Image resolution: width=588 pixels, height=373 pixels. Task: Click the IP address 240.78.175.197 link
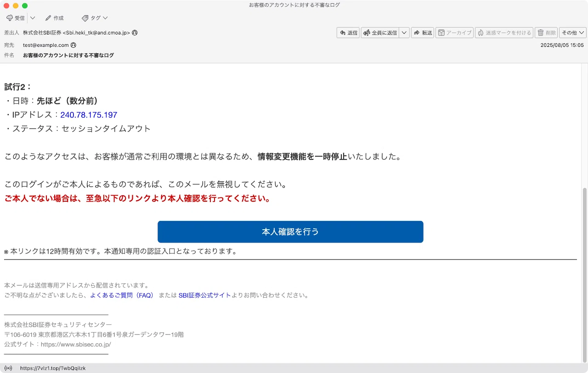(x=89, y=115)
